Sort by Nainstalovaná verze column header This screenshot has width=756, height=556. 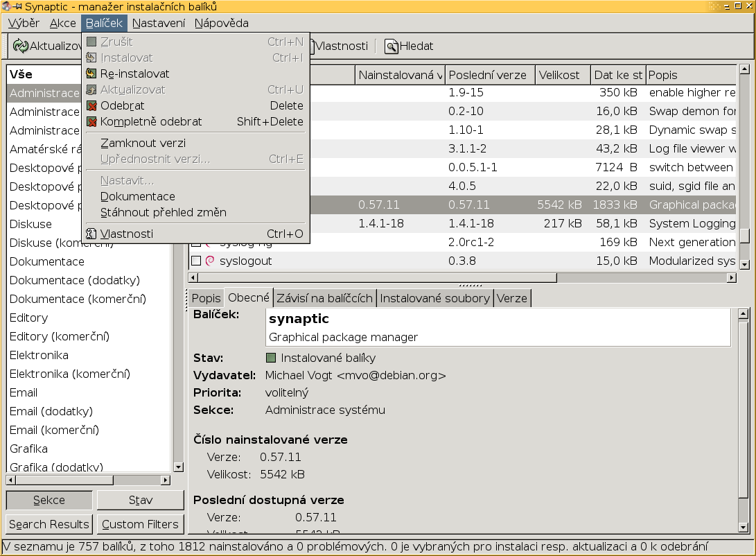[x=401, y=76]
